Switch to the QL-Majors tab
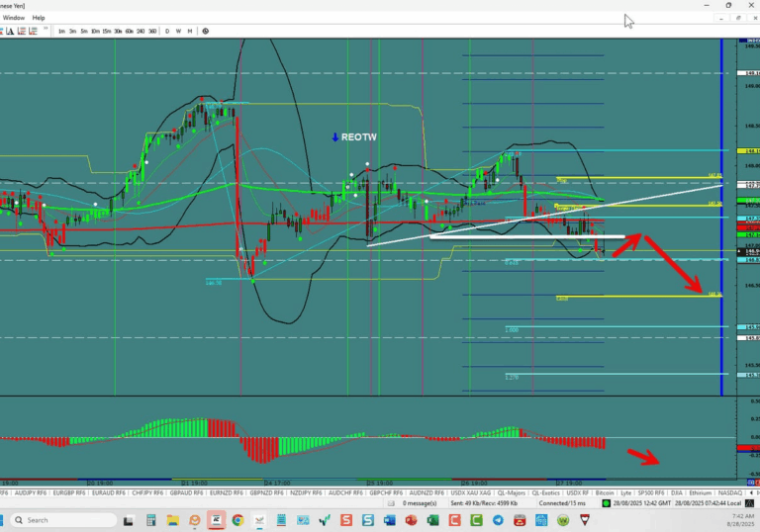The width and height of the screenshot is (760, 532). coord(512,492)
